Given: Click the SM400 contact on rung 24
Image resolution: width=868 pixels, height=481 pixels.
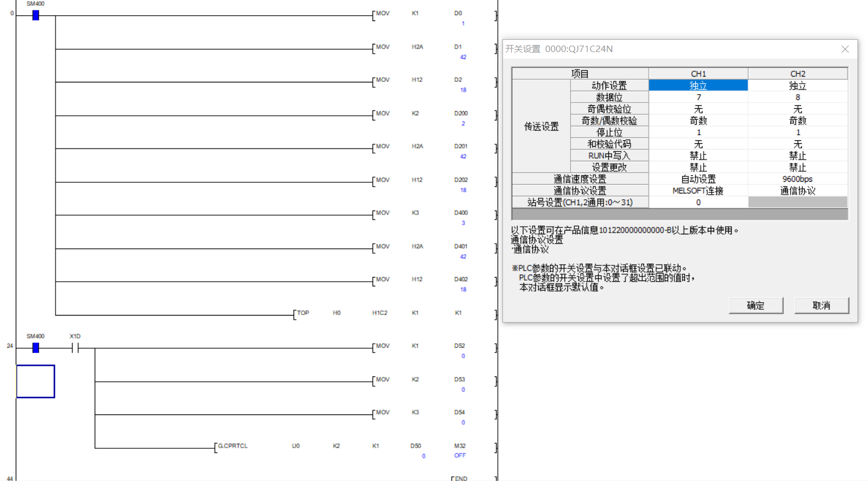Looking at the screenshot, I should tap(36, 348).
